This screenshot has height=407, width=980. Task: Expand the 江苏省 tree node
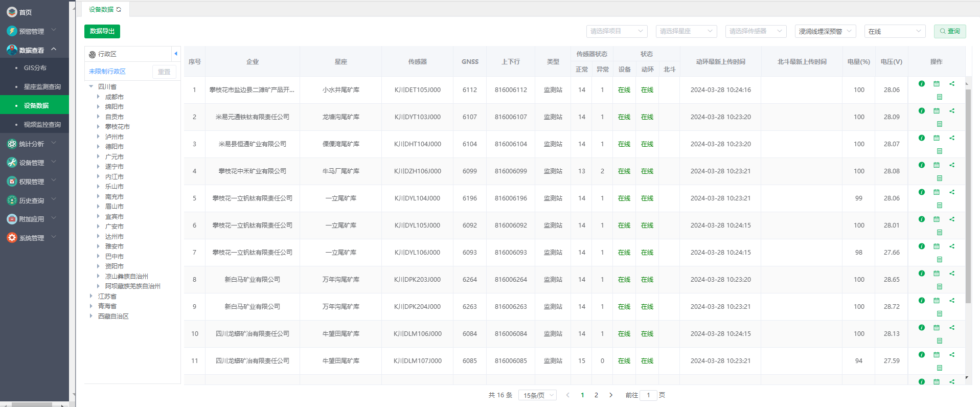(x=91, y=296)
